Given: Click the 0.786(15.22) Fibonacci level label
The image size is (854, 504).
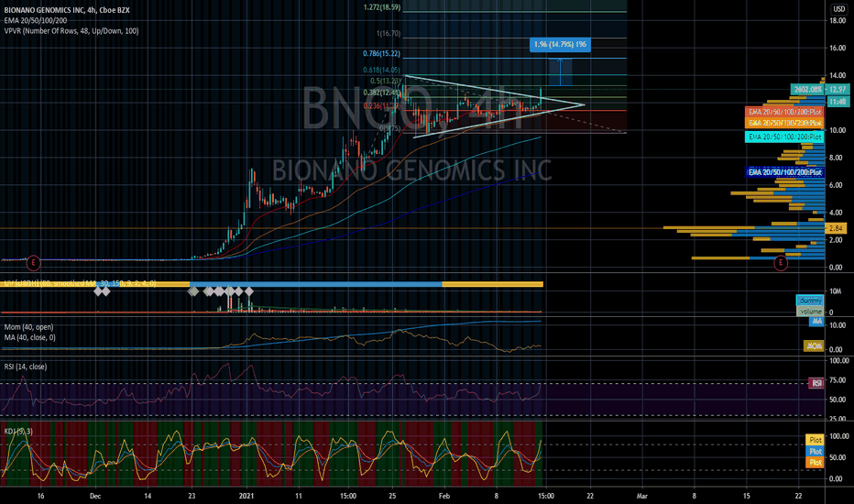Looking at the screenshot, I should pos(382,53).
